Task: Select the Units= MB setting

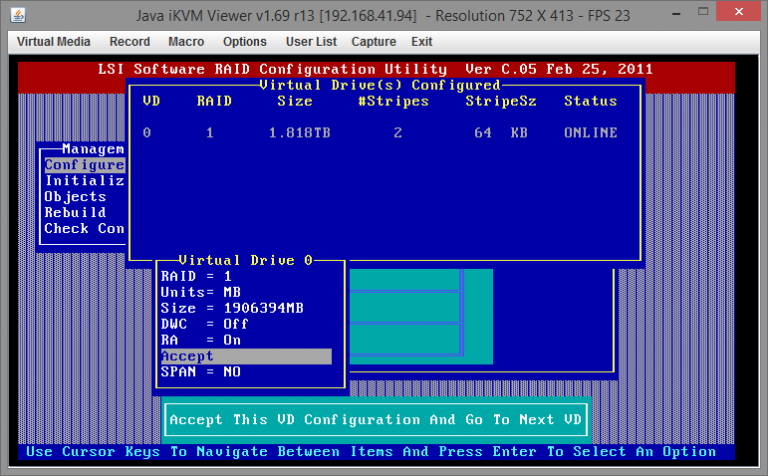Action: coord(200,292)
